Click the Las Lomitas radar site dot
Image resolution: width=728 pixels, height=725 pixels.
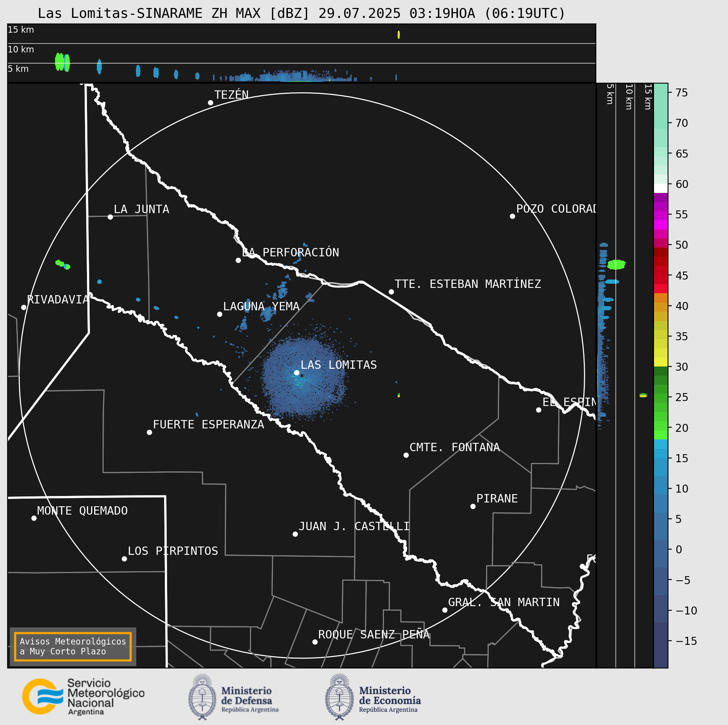tap(297, 373)
